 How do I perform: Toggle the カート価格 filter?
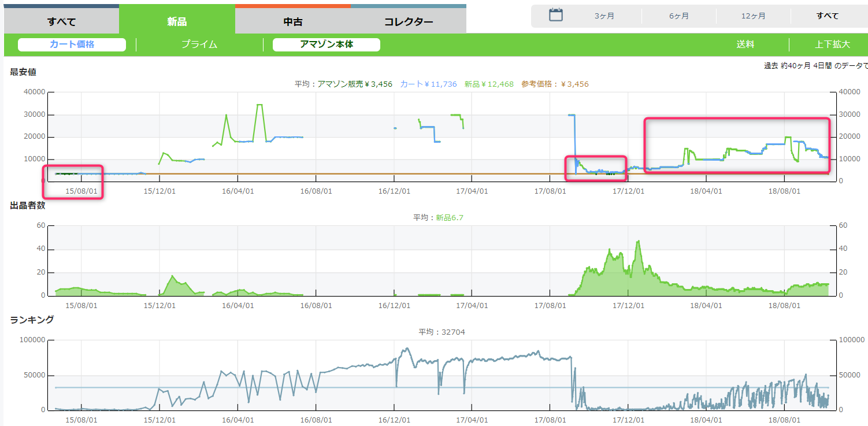(x=72, y=45)
